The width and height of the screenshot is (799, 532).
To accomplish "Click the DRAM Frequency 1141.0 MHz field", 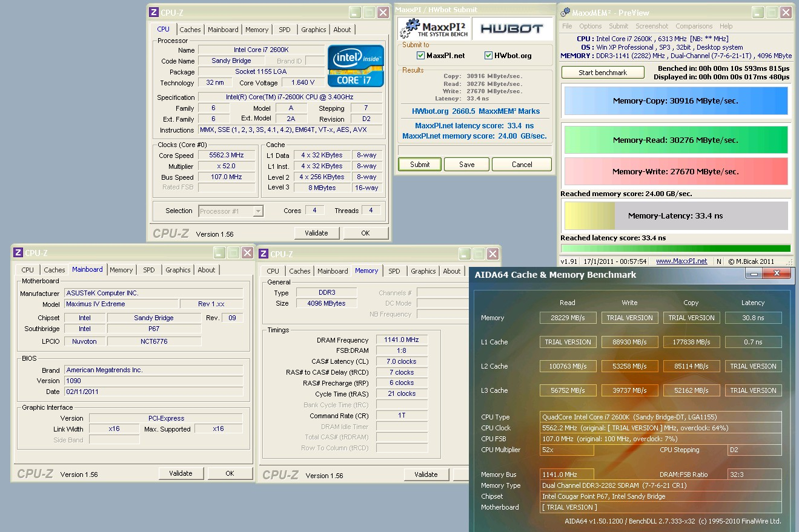I will pos(402,340).
